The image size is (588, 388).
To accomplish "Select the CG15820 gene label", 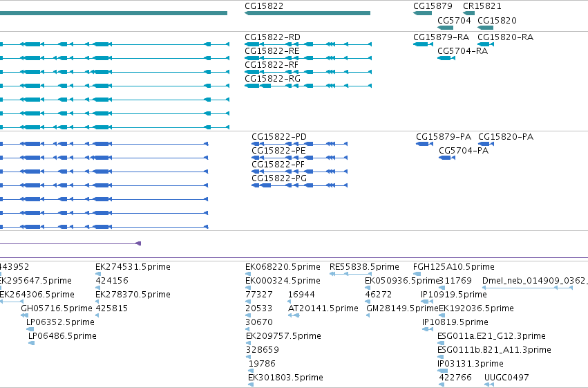I will point(497,20).
